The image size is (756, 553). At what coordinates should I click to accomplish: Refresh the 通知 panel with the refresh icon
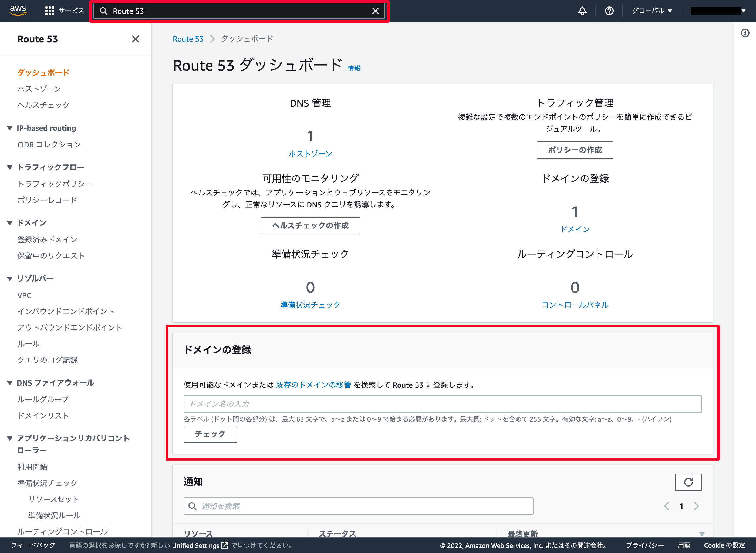[x=688, y=482]
